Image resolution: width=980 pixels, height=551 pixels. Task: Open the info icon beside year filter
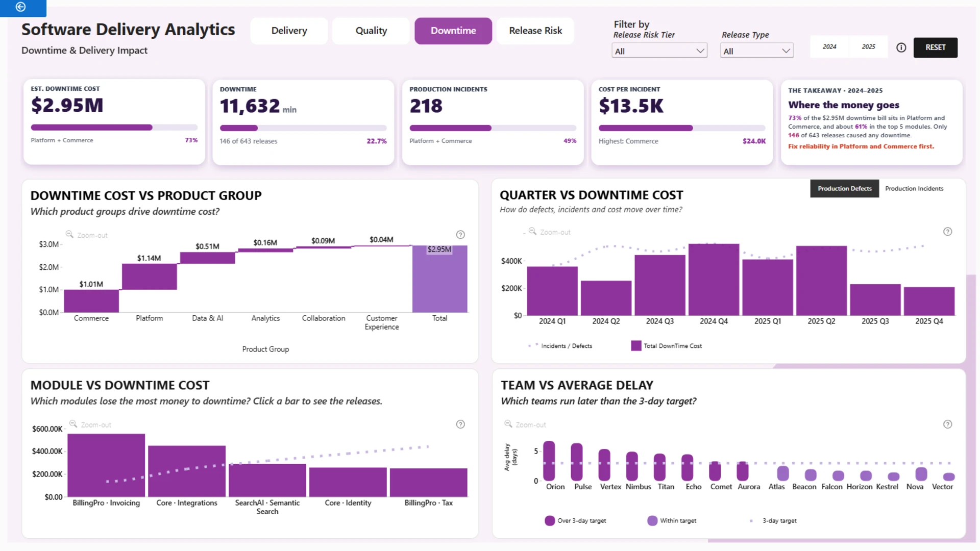[x=901, y=47]
